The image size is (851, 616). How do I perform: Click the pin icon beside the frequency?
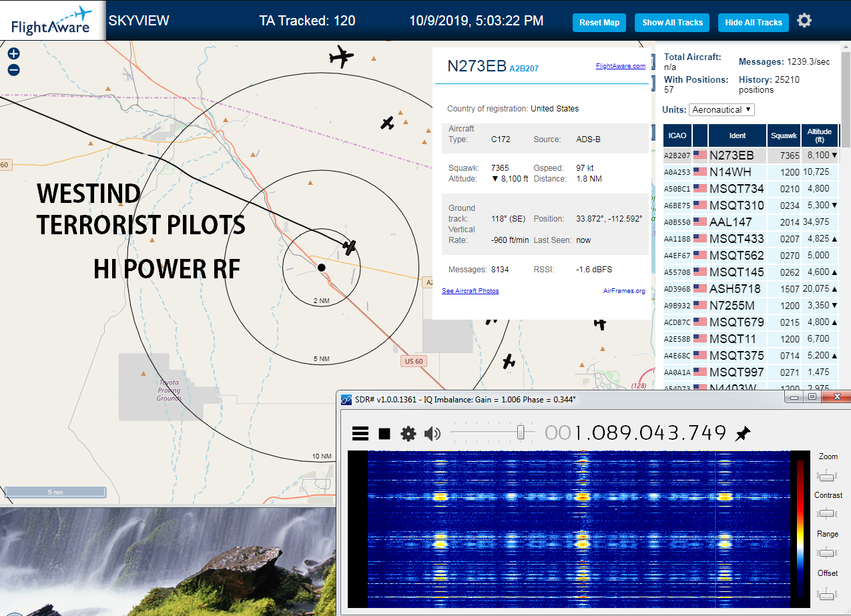tap(742, 434)
